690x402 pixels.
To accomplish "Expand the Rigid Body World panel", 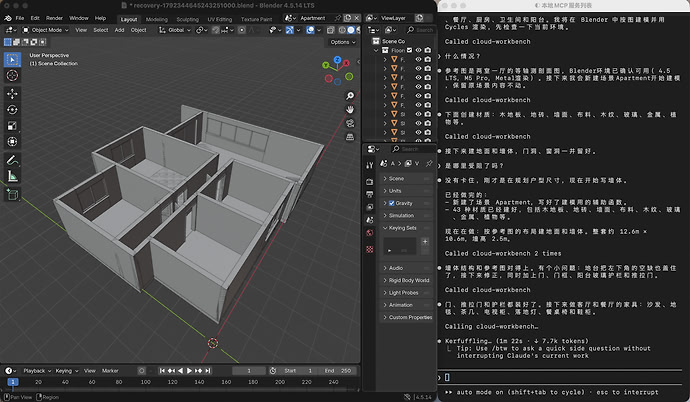I will [x=406, y=280].
